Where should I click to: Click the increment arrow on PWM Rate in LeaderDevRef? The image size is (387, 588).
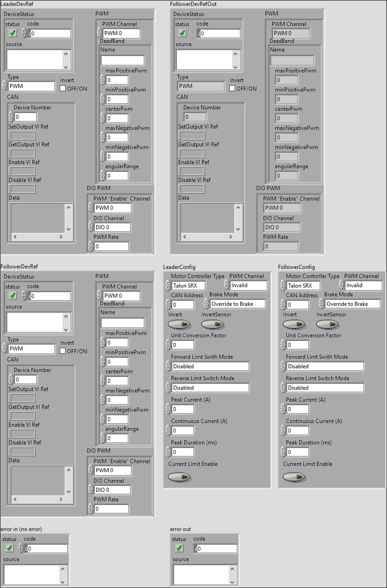[91, 244]
